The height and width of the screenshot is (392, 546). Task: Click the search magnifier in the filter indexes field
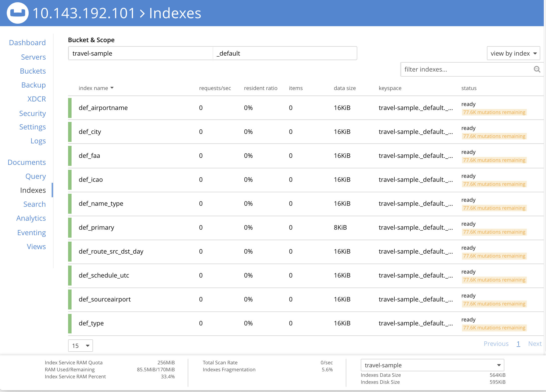click(537, 69)
